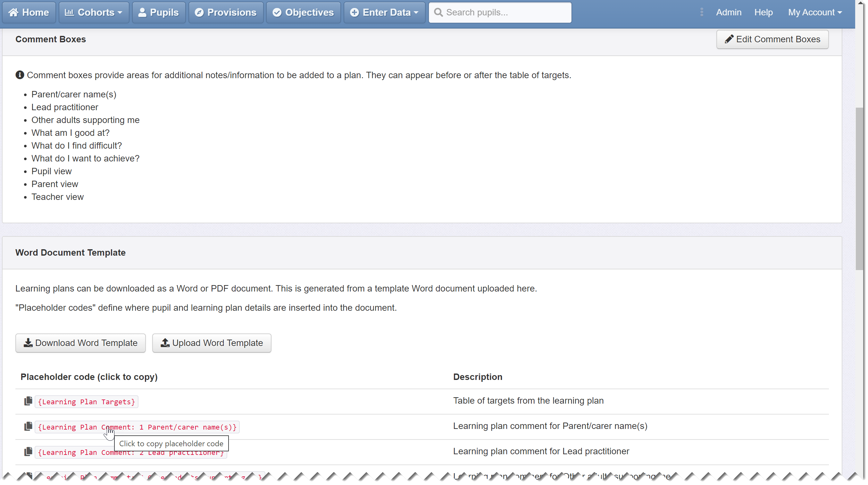Upload a Word template
The image size is (868, 485).
[x=212, y=343]
